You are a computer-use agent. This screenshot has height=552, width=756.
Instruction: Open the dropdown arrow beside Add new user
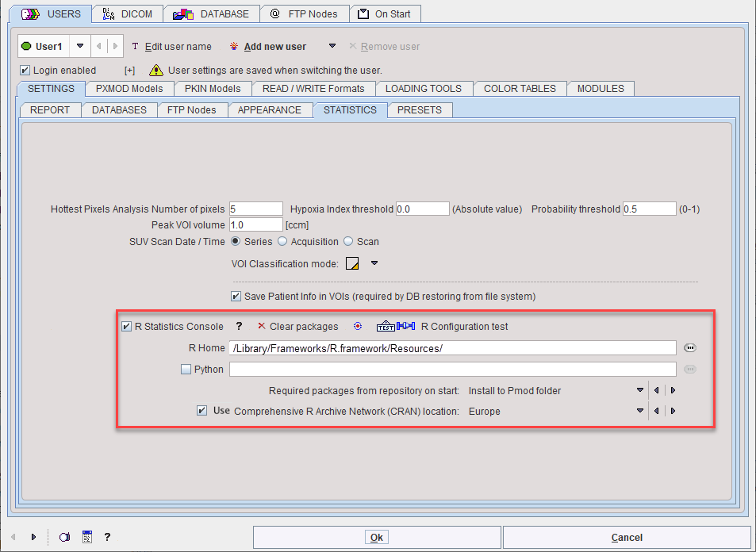[332, 46]
